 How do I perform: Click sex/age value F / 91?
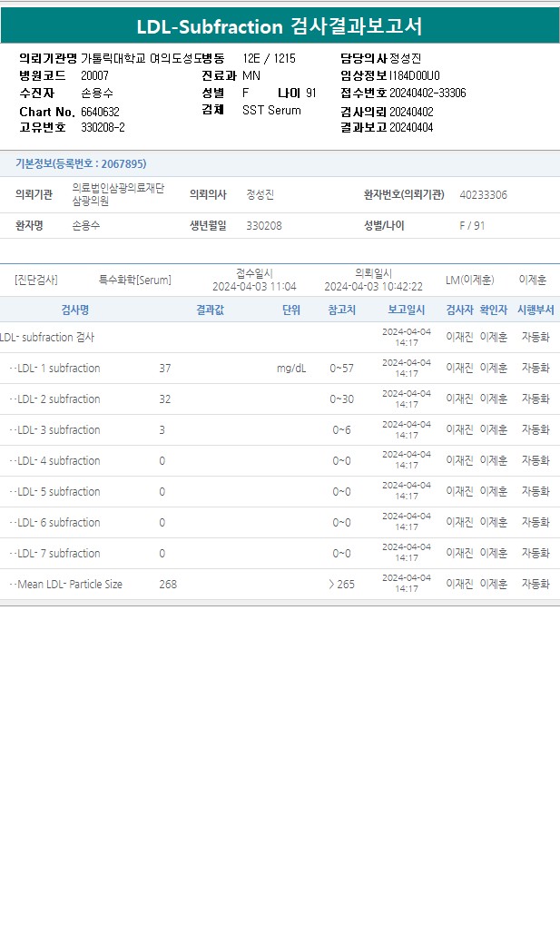pyautogui.click(x=472, y=225)
